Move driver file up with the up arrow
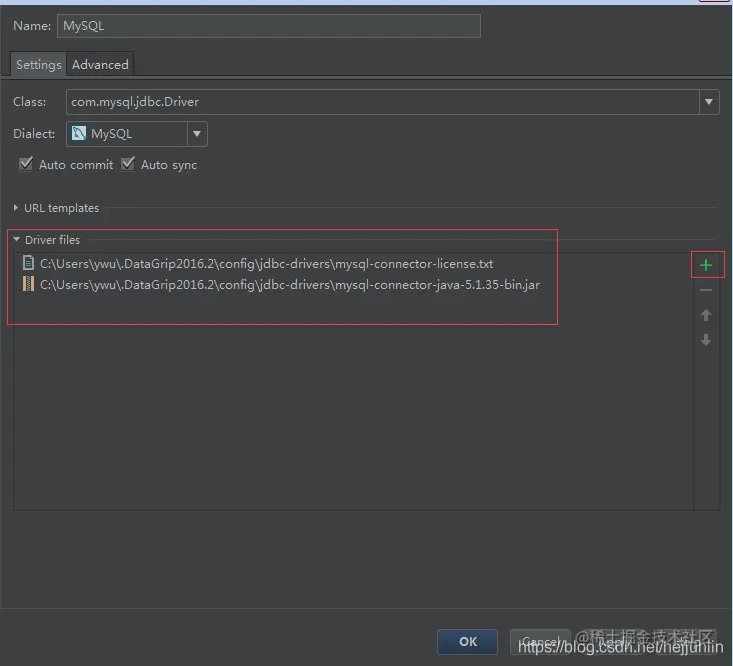 point(706,315)
